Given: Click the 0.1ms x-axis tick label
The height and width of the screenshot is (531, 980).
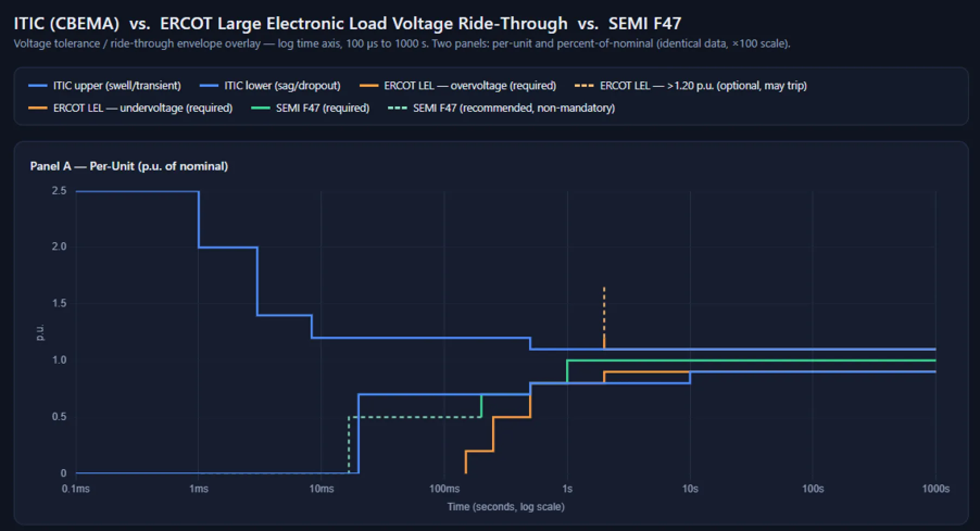Looking at the screenshot, I should (x=76, y=489).
